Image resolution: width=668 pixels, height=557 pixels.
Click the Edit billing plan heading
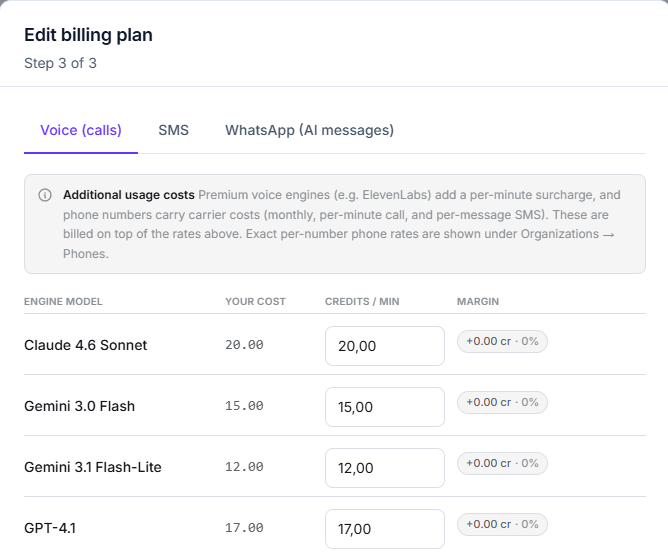tap(88, 35)
